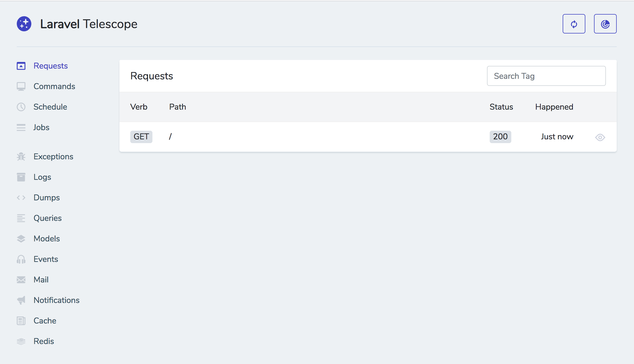The height and width of the screenshot is (364, 634).
Task: Click the Search Tag input field
Action: (546, 76)
